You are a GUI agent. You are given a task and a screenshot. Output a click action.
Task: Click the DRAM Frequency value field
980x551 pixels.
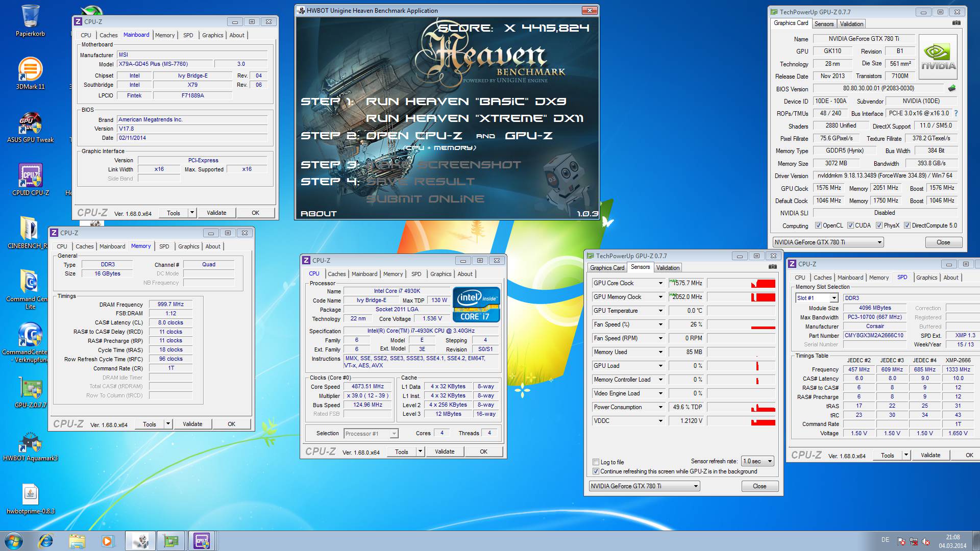[x=170, y=304]
